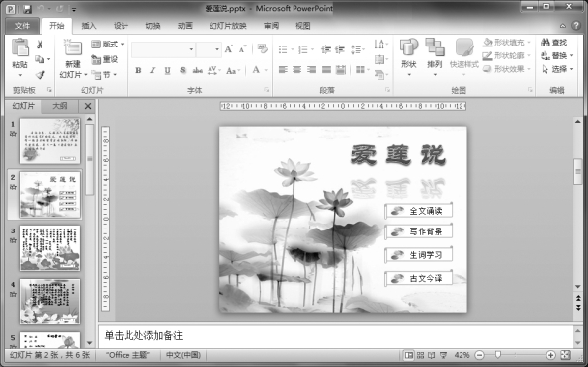Image resolution: width=588 pixels, height=367 pixels.
Task: Open the character spacing AV dropdown
Action: (214, 70)
